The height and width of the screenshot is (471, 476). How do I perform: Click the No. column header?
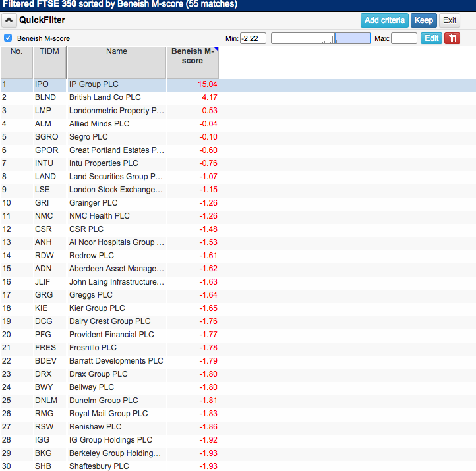click(16, 63)
